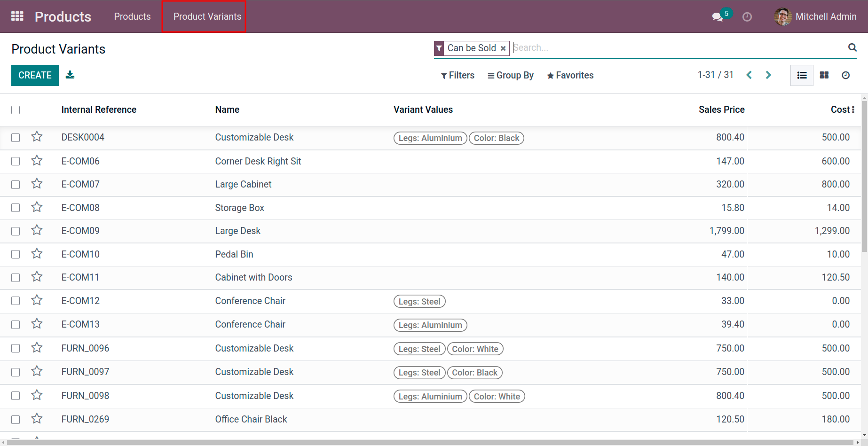This screenshot has width=868, height=446.
Task: Open optional columns menu beside Cost
Action: coord(853,110)
